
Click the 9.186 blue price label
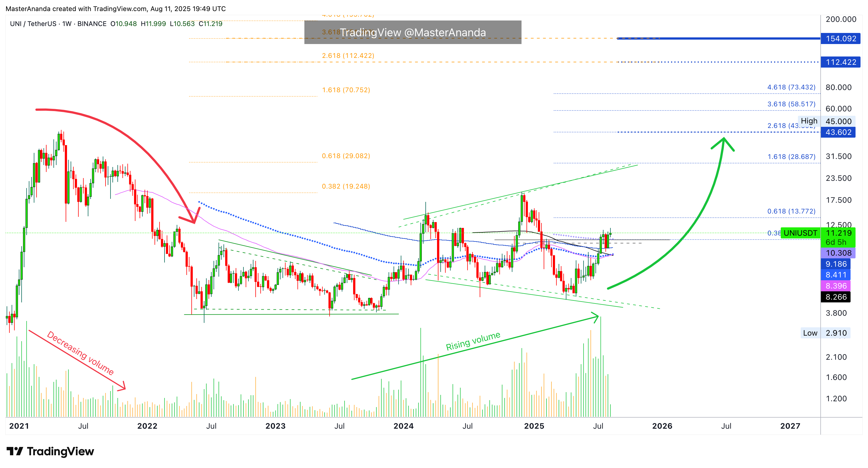836,264
